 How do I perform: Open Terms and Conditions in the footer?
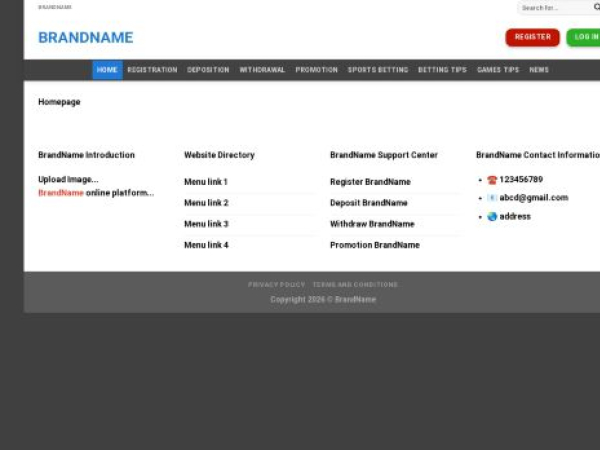click(x=355, y=285)
